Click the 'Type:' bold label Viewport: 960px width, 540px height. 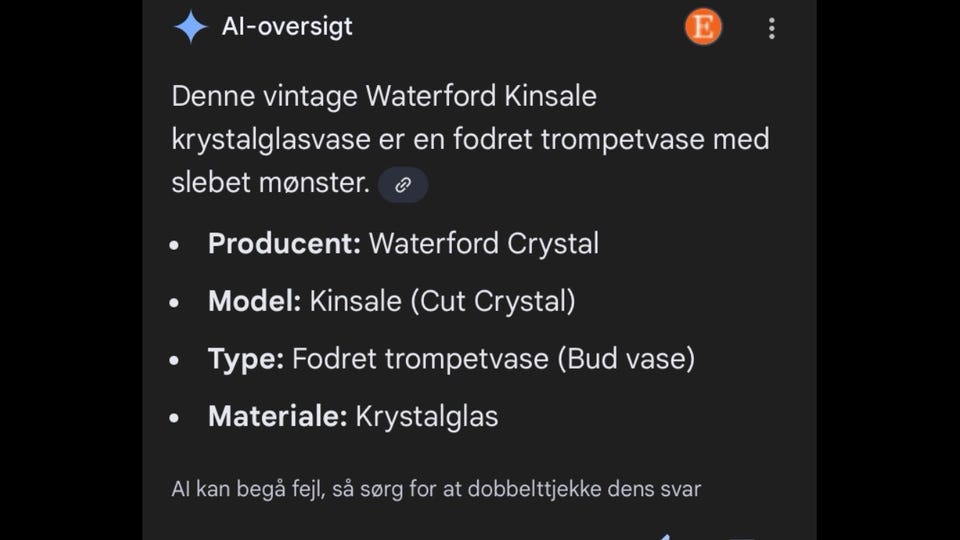[246, 359]
